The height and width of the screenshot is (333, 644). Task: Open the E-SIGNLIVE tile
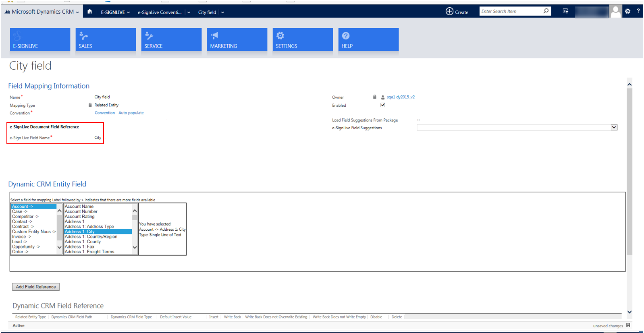[40, 39]
